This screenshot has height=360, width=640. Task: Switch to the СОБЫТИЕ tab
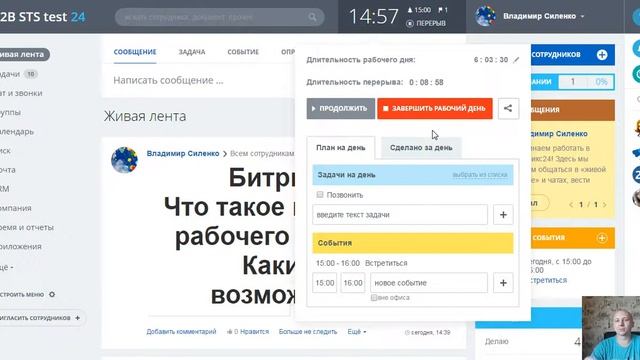[243, 52]
